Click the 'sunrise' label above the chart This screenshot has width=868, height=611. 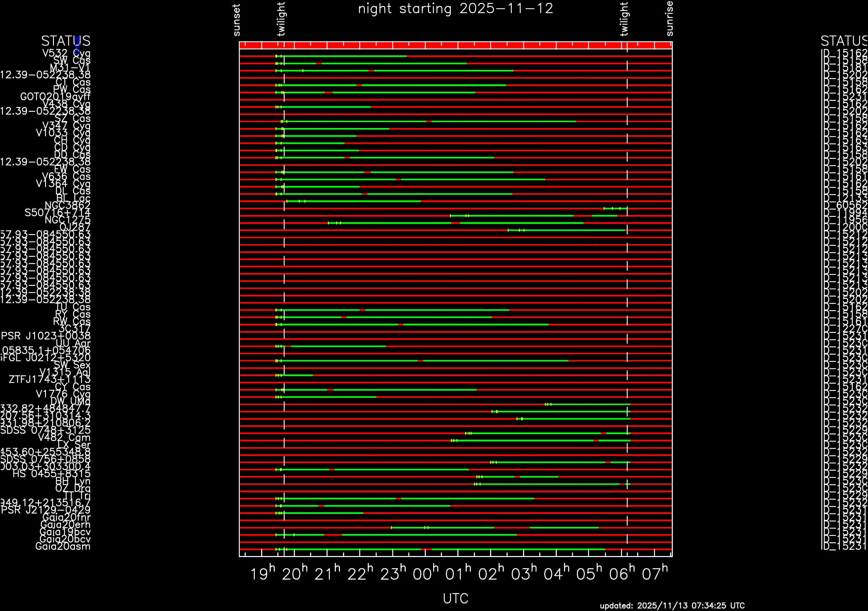click(669, 18)
